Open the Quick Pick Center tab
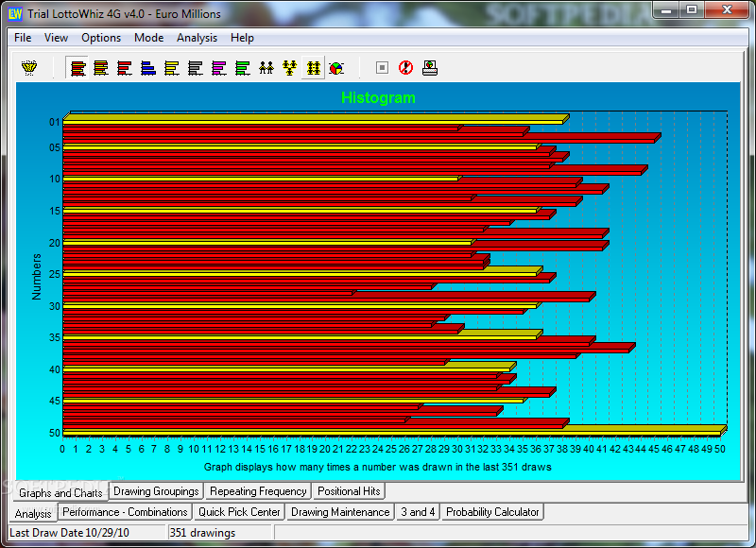Image resolution: width=756 pixels, height=548 pixels. [239, 512]
